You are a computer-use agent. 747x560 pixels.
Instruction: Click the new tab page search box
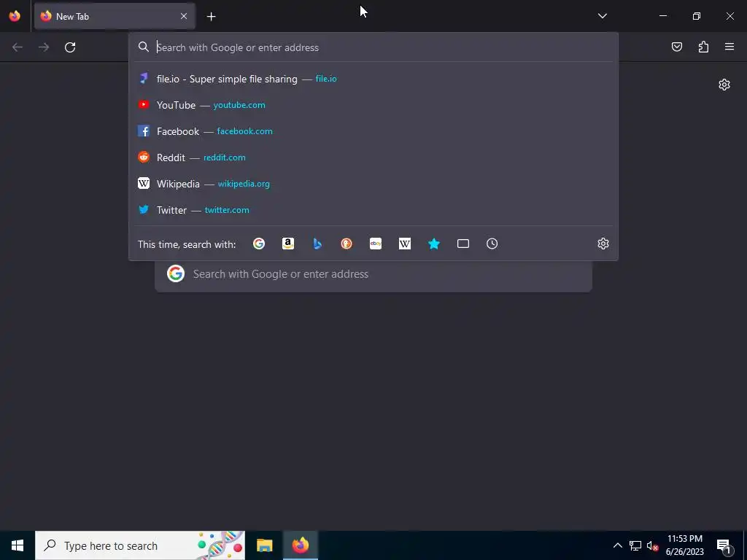(373, 274)
